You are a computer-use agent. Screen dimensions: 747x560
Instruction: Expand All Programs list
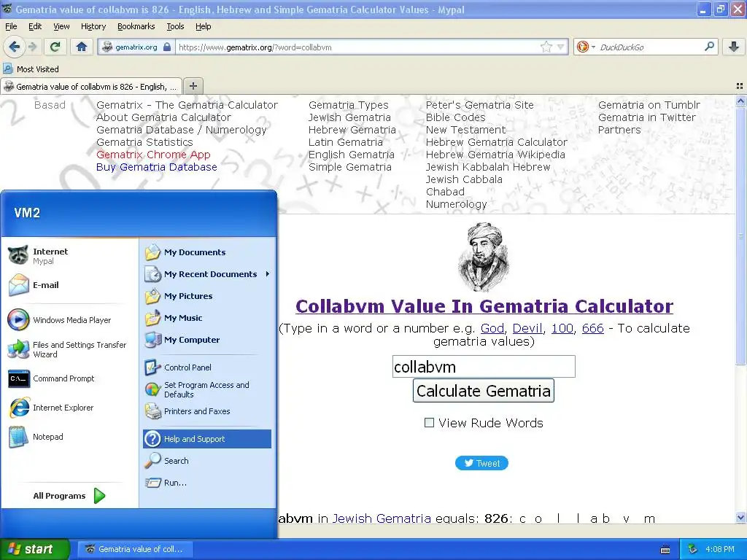[69, 496]
